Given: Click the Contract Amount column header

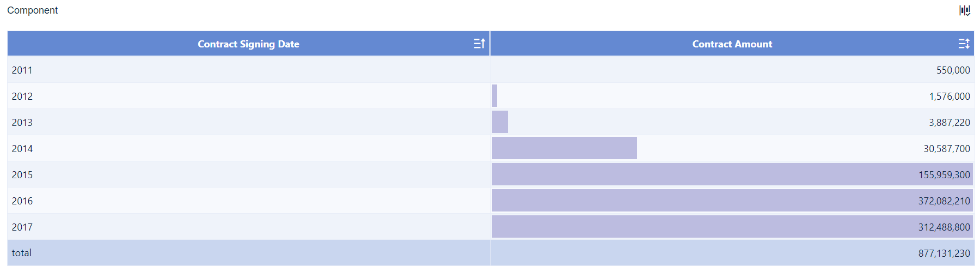Looking at the screenshot, I should click(x=732, y=44).
